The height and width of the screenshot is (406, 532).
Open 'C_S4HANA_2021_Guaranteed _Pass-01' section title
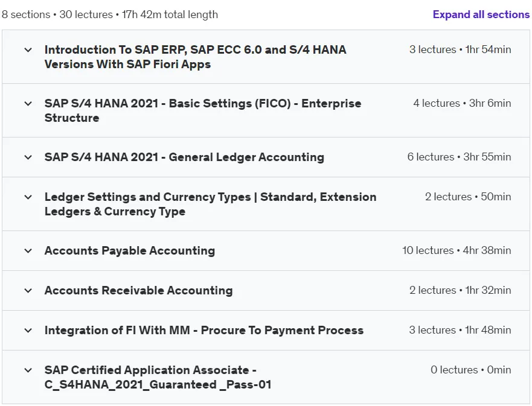pos(158,377)
